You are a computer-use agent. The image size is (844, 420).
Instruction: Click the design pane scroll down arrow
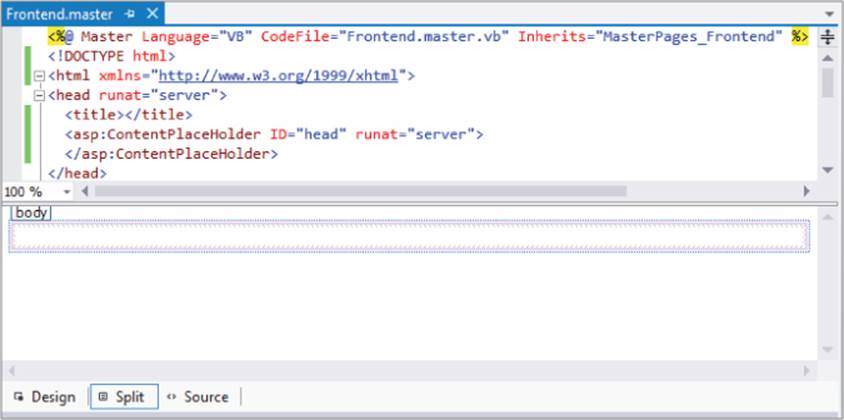pyautogui.click(x=827, y=350)
